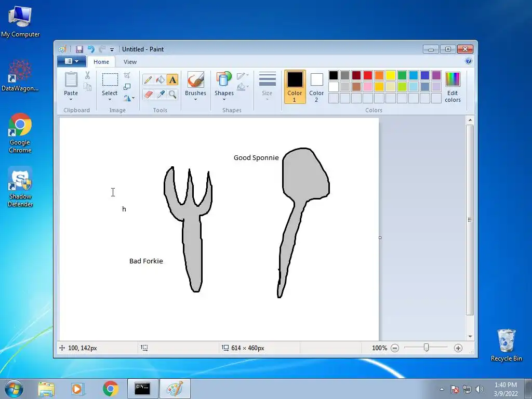Pick the purple color swatch
The height and width of the screenshot is (399, 532).
tap(436, 75)
